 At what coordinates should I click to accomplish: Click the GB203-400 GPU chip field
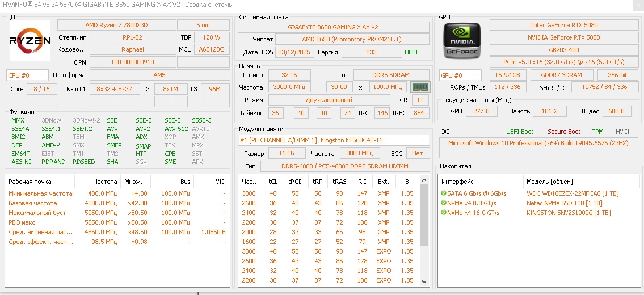(563, 50)
